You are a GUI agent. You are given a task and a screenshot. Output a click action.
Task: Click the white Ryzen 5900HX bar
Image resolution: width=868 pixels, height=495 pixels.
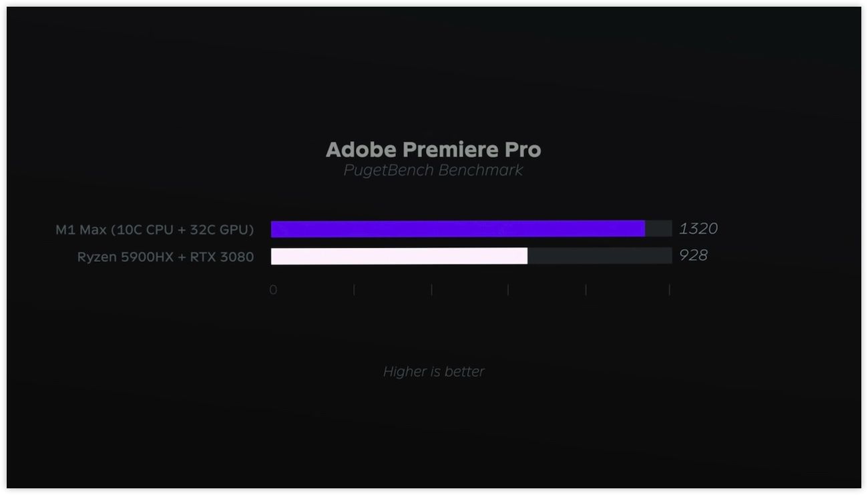pos(399,256)
